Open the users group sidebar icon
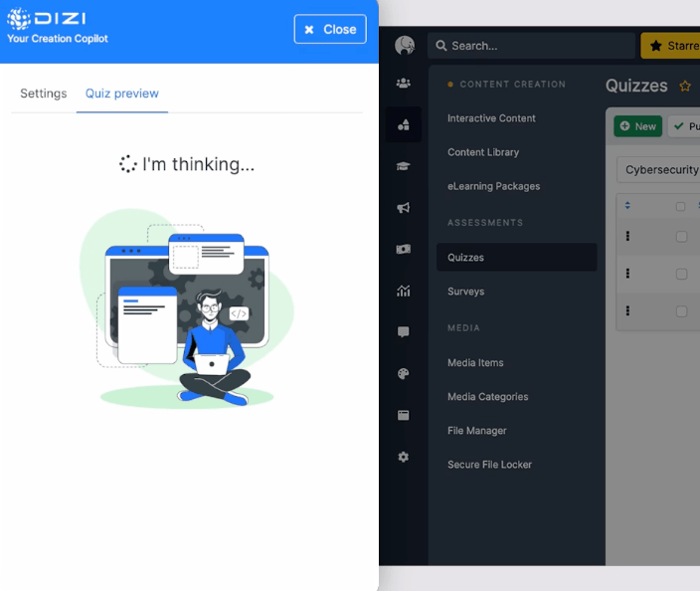This screenshot has width=700, height=591. [x=403, y=84]
